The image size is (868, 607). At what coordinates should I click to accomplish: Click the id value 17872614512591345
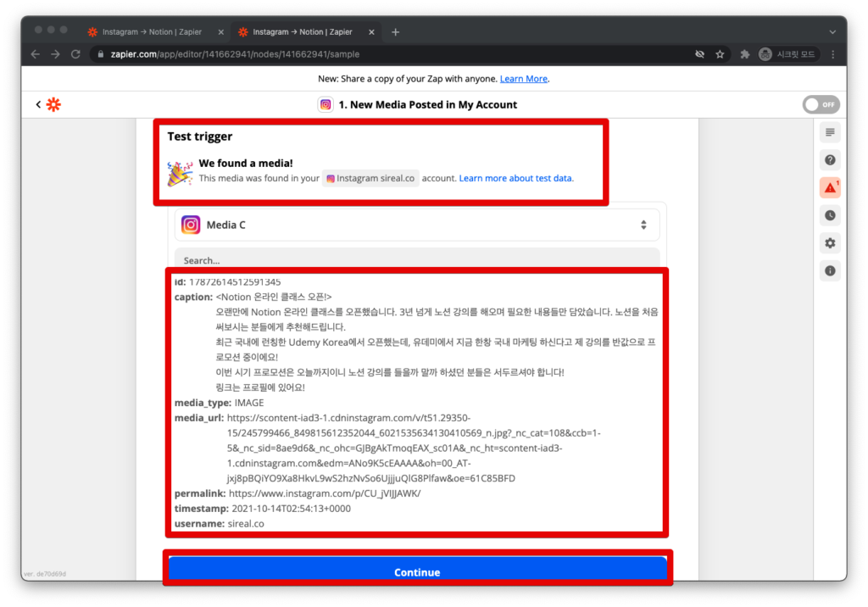click(x=236, y=282)
